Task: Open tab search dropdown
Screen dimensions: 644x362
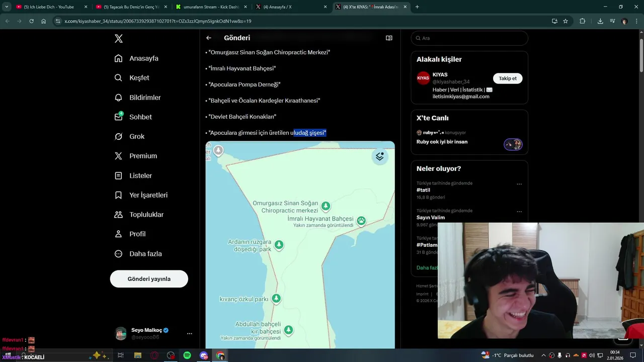Action: pos(7,7)
